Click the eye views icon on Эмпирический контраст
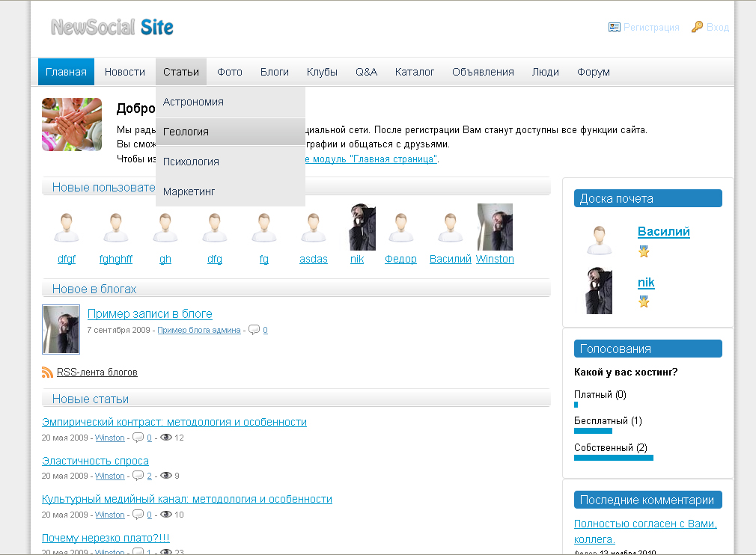 point(165,438)
